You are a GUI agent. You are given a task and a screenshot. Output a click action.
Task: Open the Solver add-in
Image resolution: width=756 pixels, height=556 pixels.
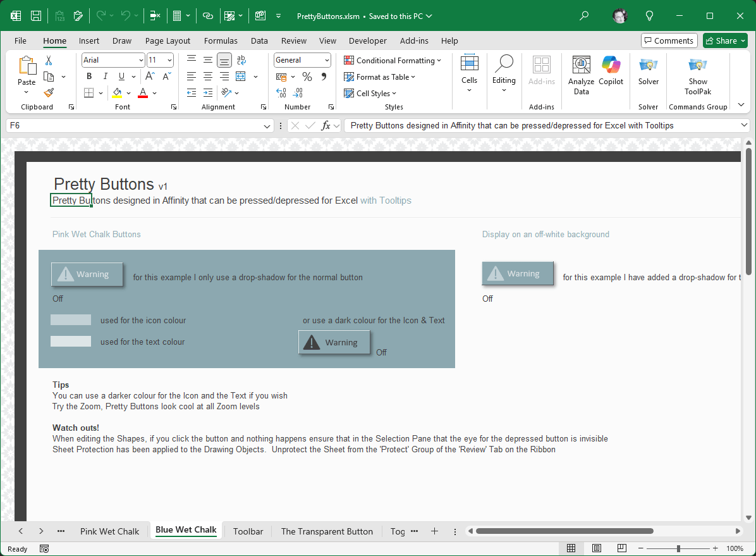tap(648, 71)
